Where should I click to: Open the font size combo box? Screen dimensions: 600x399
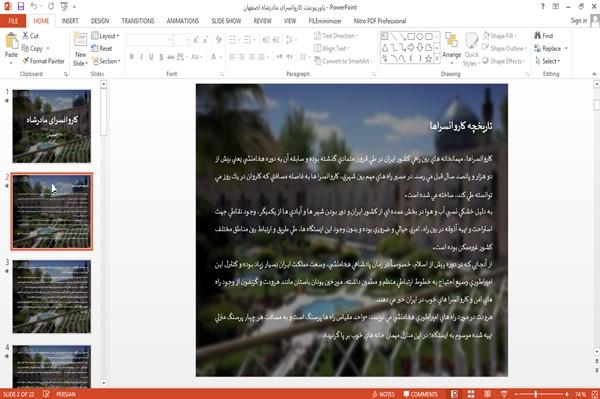[181, 40]
